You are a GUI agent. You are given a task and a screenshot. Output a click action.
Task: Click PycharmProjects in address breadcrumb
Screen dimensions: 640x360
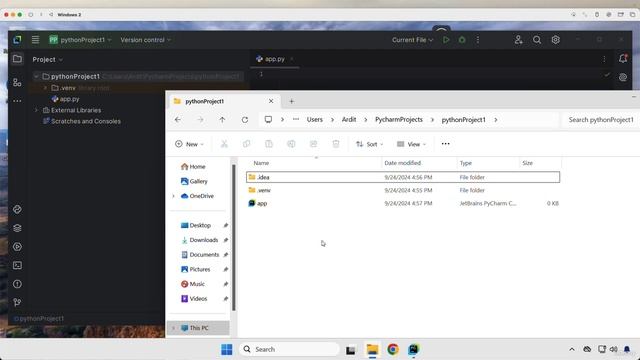(399, 120)
